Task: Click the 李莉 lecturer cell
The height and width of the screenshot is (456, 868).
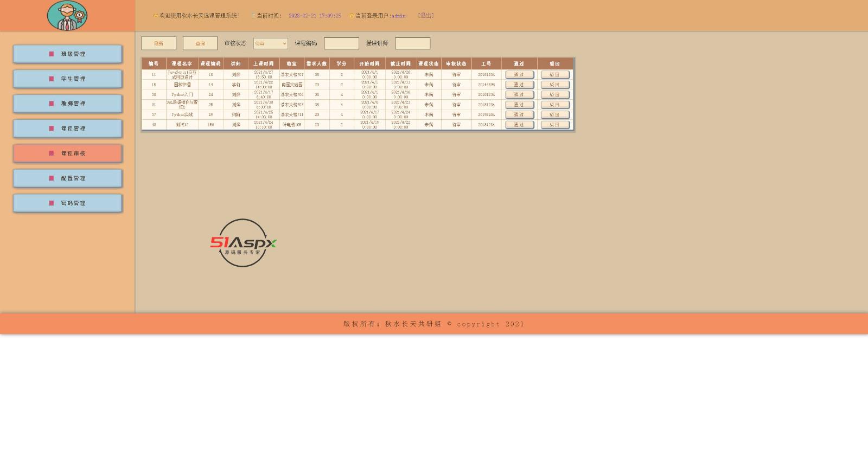Action: point(236,85)
